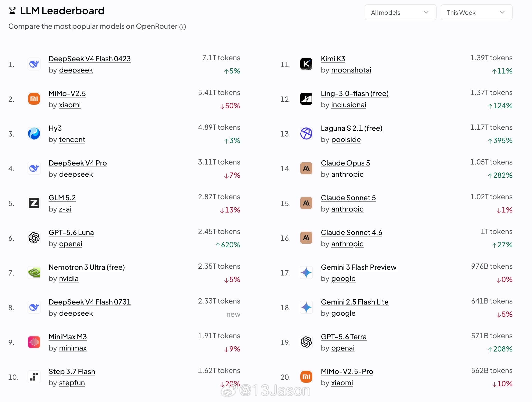Viewport: 532px width, 402px height.
Task: Click the Ling-3.0-flash inclusionai logo icon
Action: coord(306,99)
